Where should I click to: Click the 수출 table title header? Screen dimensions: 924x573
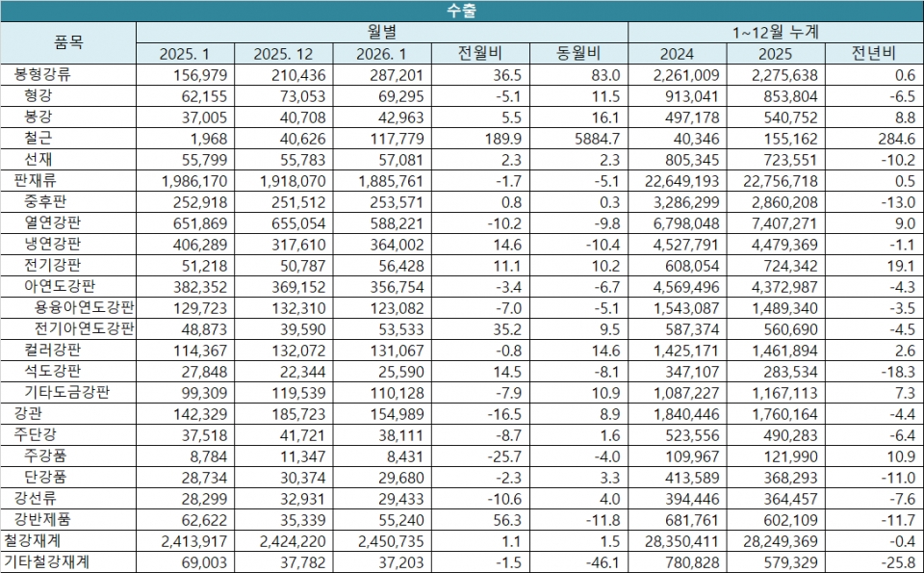[461, 12]
